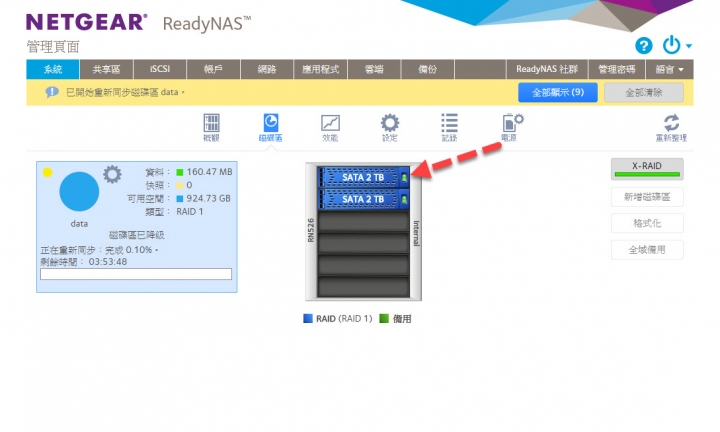Click the blue 可用空間 swatch
This screenshot has width=720, height=432.
click(x=180, y=198)
